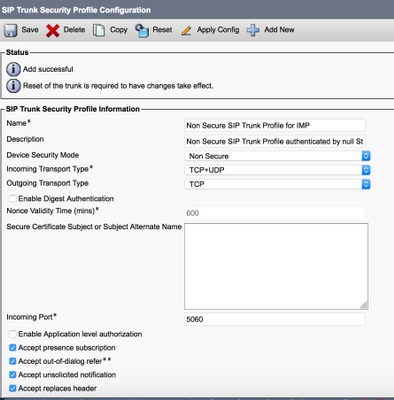
Task: Click the 'Status' section heading
Action: [x=17, y=52]
